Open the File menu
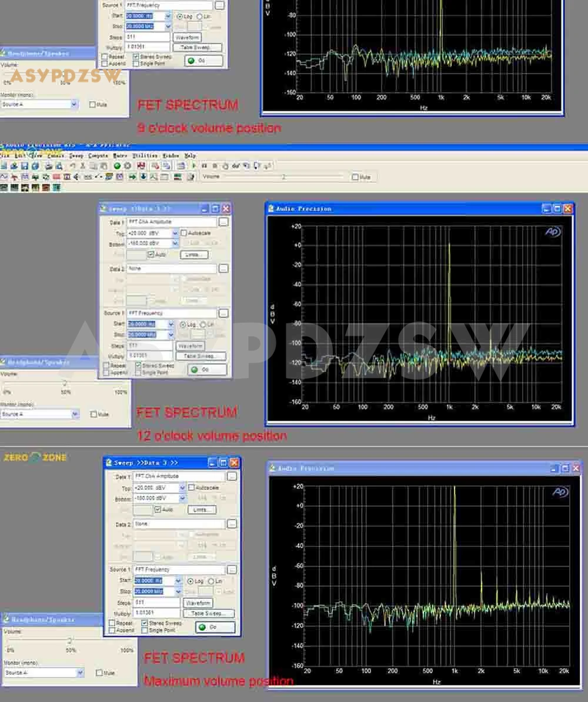 tap(5, 155)
